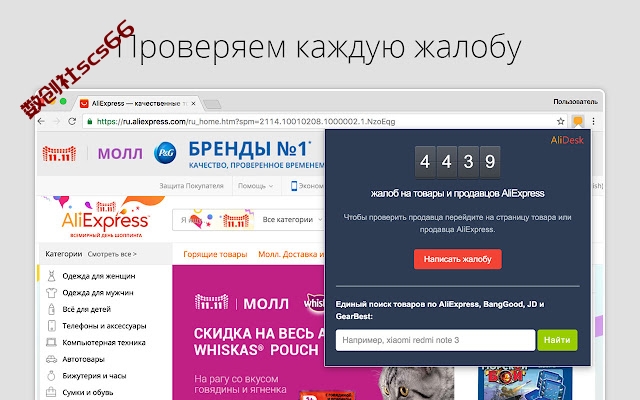The width and height of the screenshot is (640, 400).
Task: Click the car icon for Автотовары
Action: tap(51, 359)
